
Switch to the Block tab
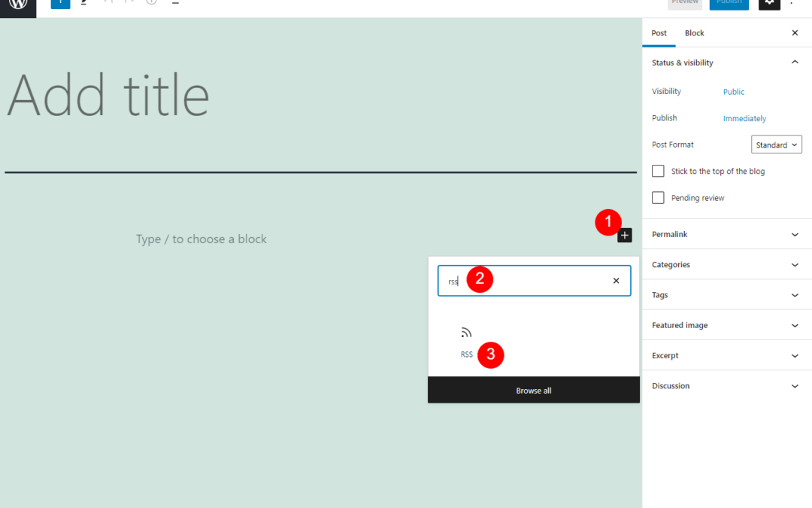coord(694,33)
